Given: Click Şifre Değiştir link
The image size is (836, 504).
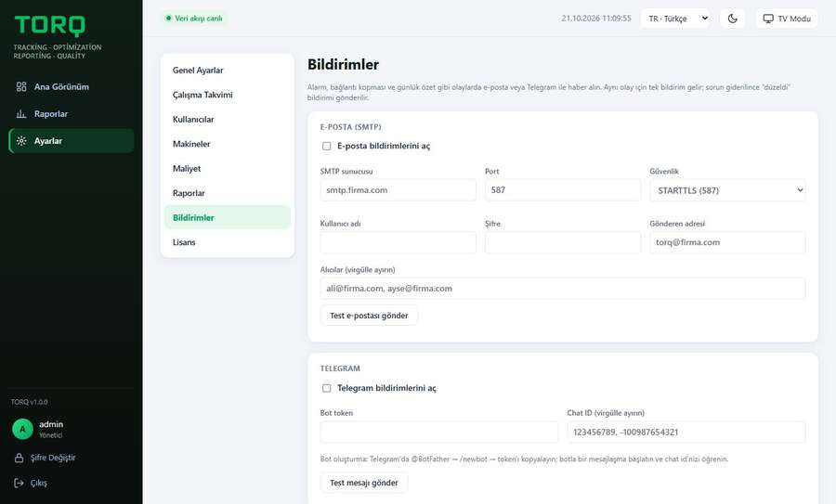Looking at the screenshot, I should coord(53,459).
